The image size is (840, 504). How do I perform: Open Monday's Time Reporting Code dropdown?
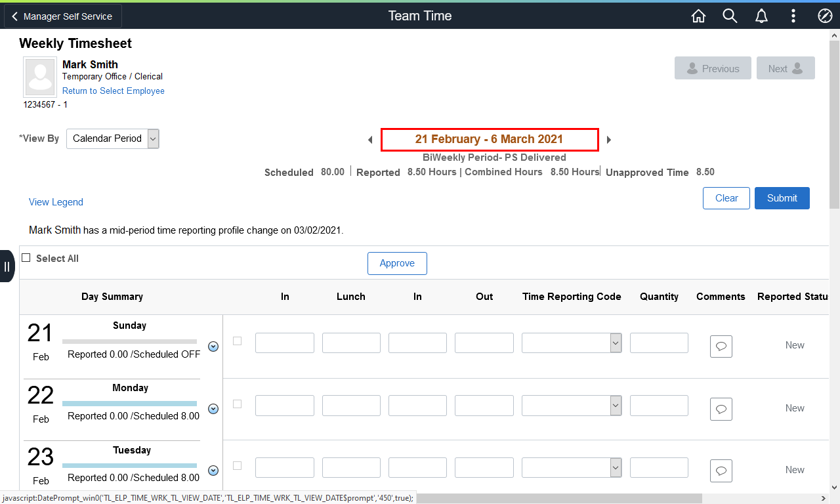572,406
